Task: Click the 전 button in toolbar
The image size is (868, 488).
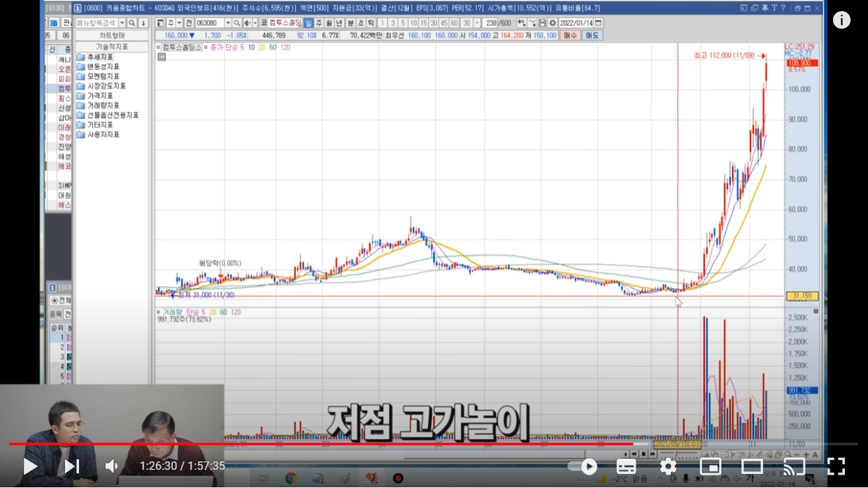Action: [189, 23]
